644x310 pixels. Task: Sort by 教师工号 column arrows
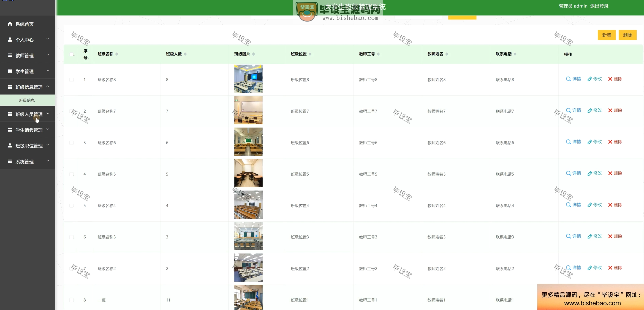(x=378, y=54)
